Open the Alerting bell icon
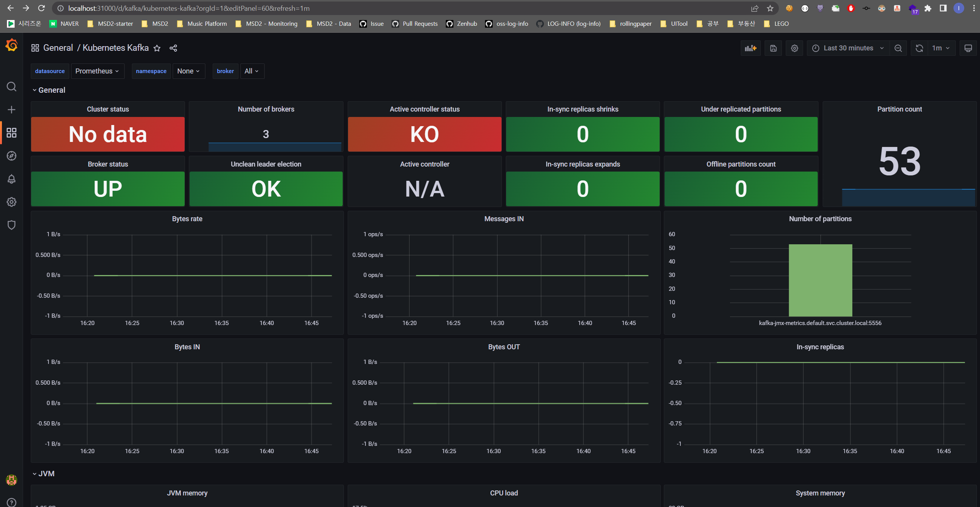This screenshot has height=507, width=980. (12, 179)
